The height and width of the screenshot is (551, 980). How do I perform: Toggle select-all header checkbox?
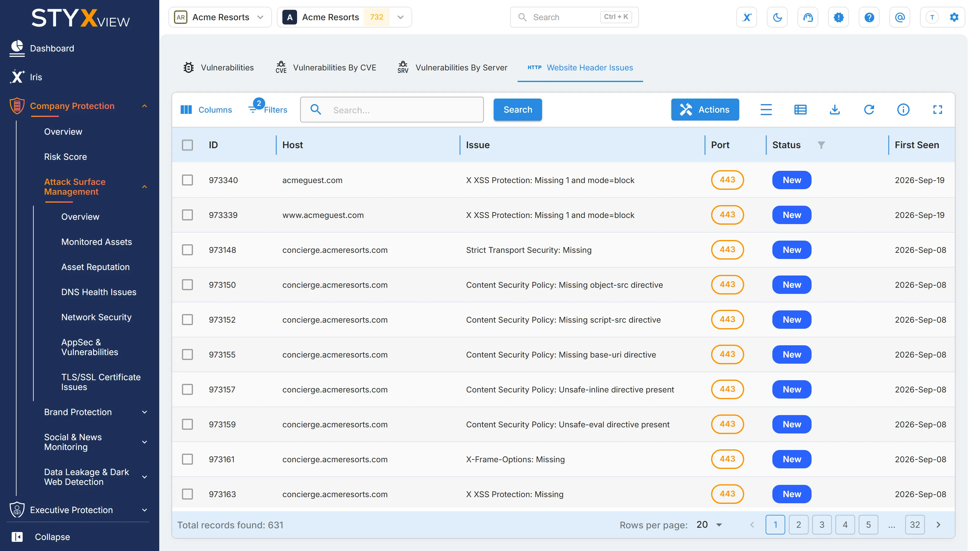point(187,145)
